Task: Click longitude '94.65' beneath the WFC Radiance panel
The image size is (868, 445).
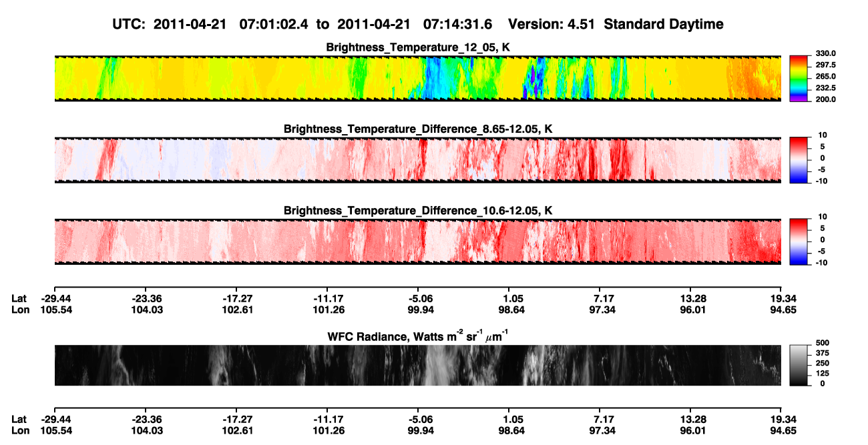Action: click(783, 430)
